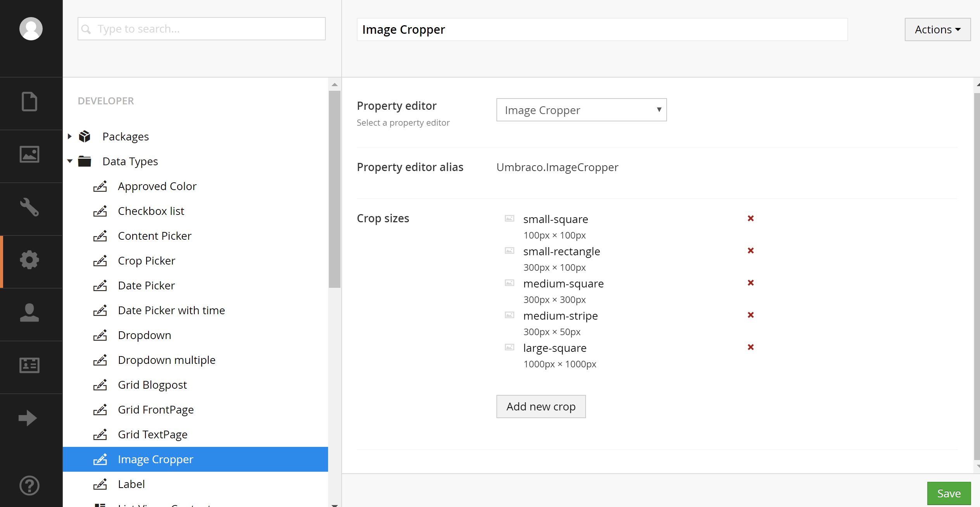Screen dimensions: 980x507
Task: Click the user avatar icon
Action: click(31, 29)
